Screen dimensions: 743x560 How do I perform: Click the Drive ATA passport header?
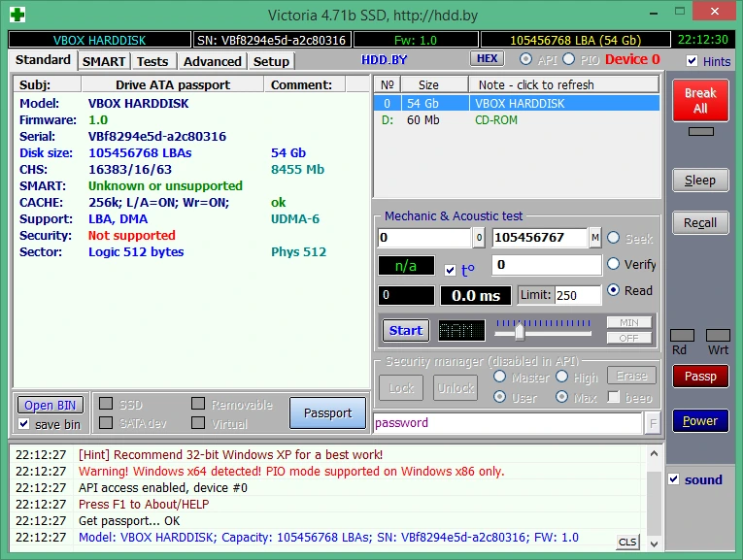(173, 84)
